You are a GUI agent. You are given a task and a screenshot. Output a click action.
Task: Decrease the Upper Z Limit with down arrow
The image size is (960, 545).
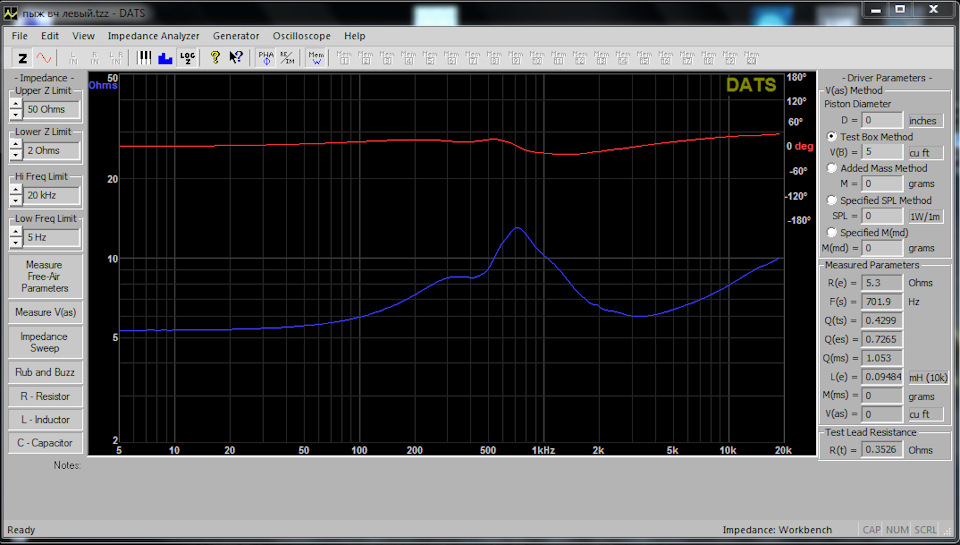(x=16, y=115)
